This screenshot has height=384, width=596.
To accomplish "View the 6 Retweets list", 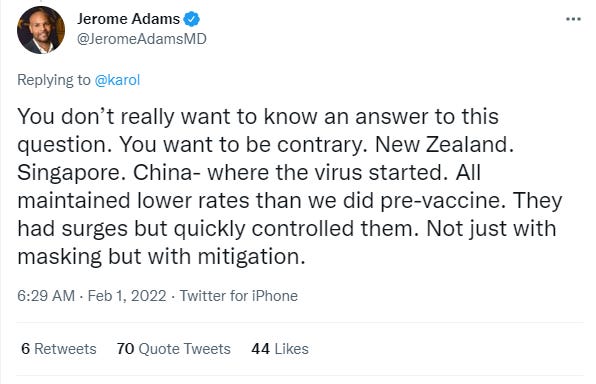I will [x=59, y=349].
